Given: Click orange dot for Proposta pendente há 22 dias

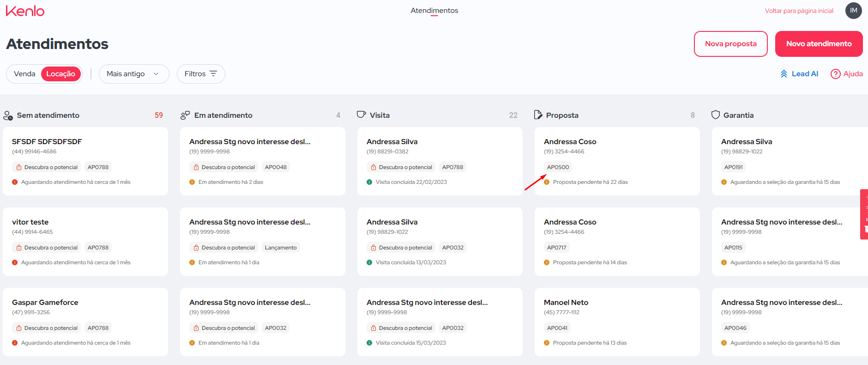Looking at the screenshot, I should [x=547, y=182].
